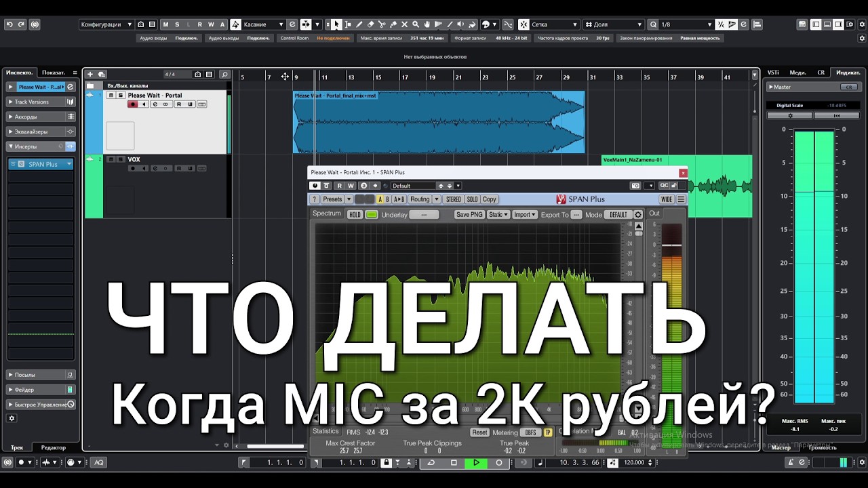Click the SPAN Plus help question icon
This screenshot has height=488, width=868.
[314, 199]
